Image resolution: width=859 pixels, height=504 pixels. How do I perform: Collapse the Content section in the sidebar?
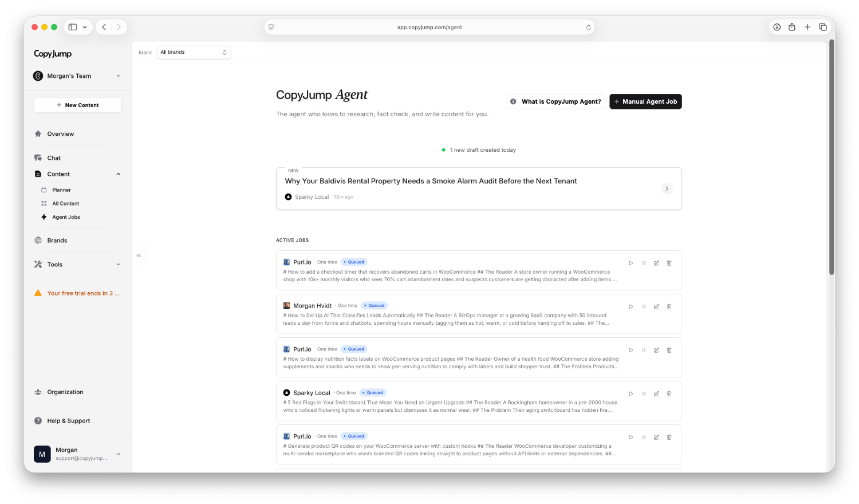coord(118,174)
